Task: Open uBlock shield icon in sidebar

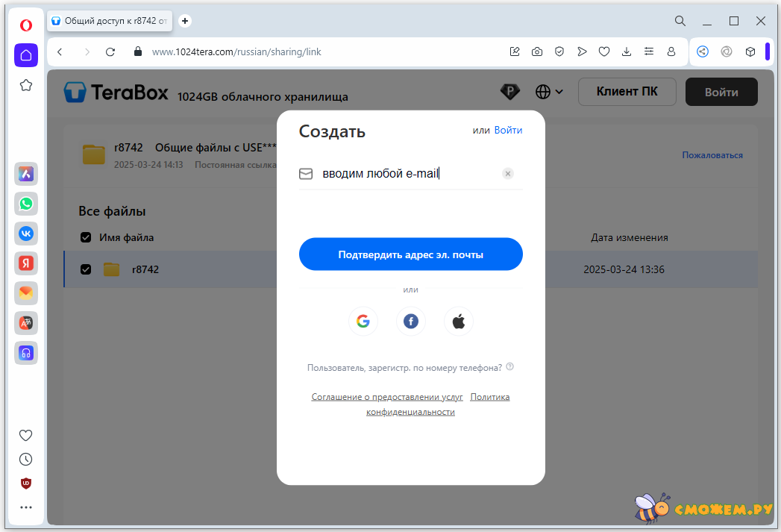Action: click(26, 484)
